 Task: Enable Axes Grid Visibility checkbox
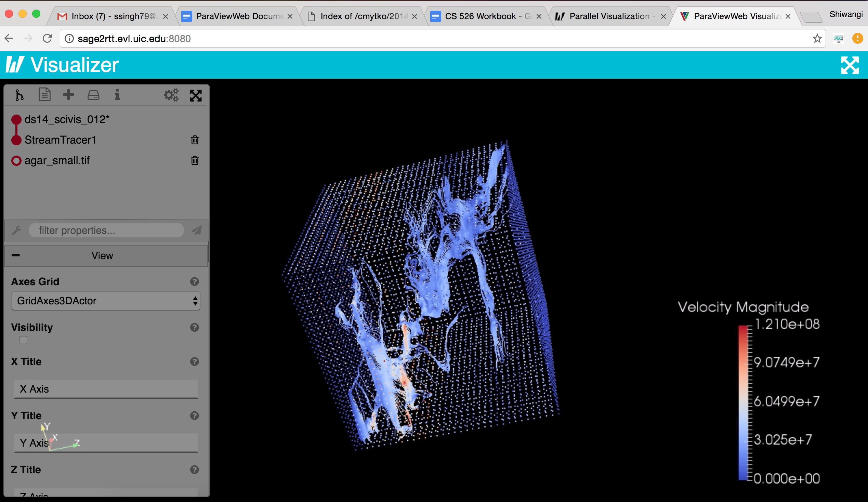tap(23, 340)
